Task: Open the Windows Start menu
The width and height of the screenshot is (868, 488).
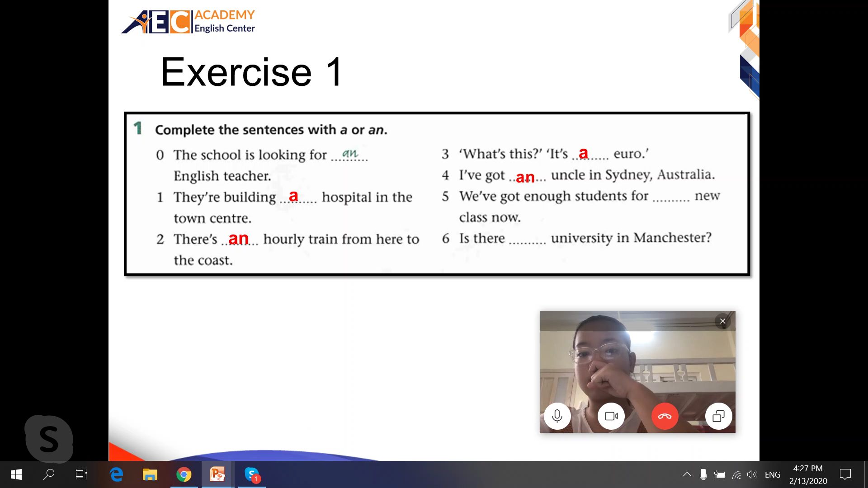Action: 16,474
